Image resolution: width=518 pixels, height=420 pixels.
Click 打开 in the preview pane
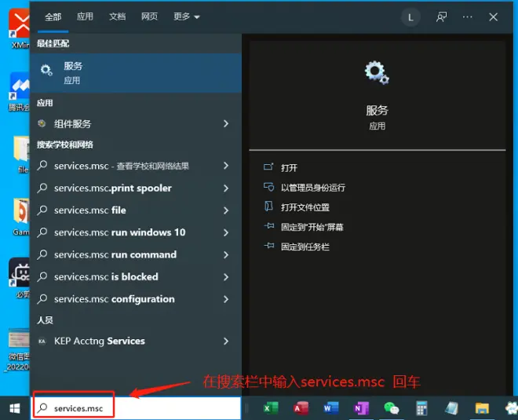tap(289, 167)
